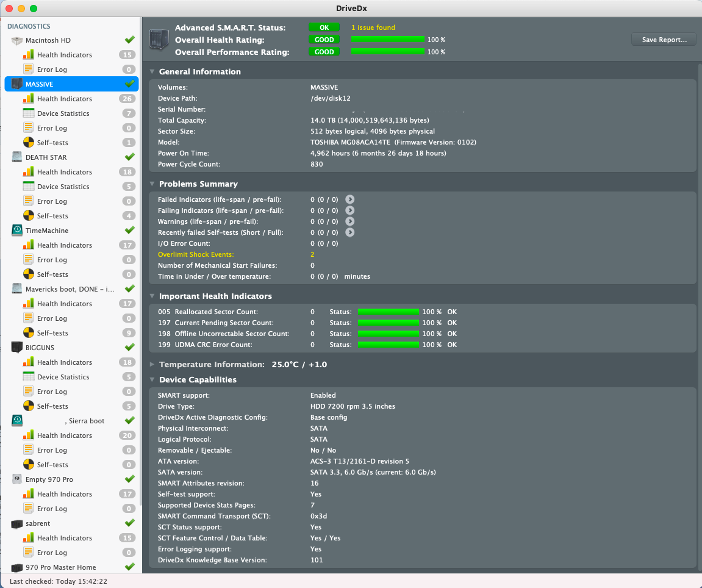This screenshot has height=588, width=702.
Task: Open Device Statistics icon under DEATH STAR
Action: (28, 186)
